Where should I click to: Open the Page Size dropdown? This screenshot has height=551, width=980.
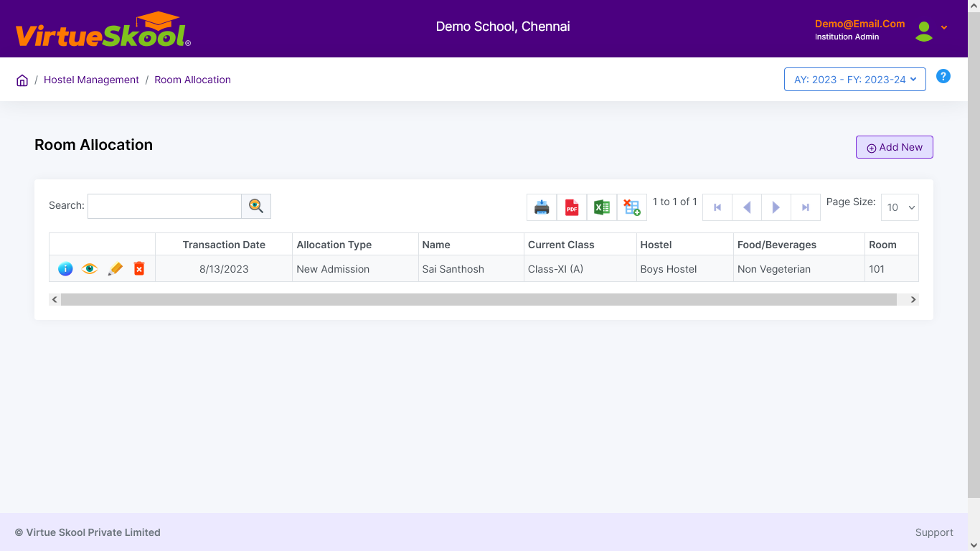pos(900,207)
